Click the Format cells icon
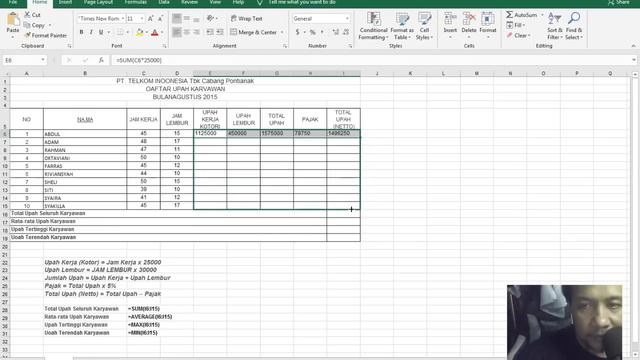Screen dimensions: 640x360 tap(488, 19)
